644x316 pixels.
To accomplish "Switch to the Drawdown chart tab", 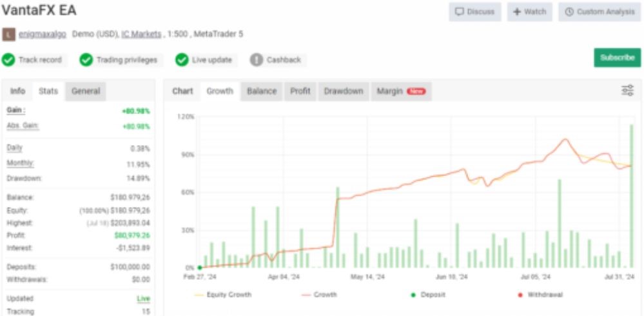I will pos(343,92).
